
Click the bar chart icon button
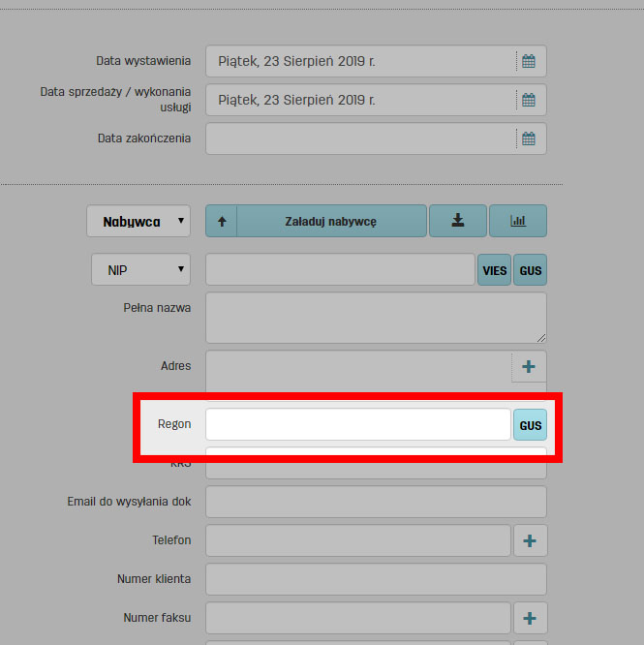click(x=518, y=221)
